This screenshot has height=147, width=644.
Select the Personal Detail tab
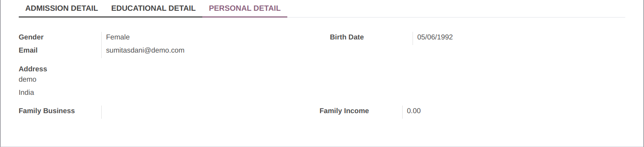(x=245, y=8)
